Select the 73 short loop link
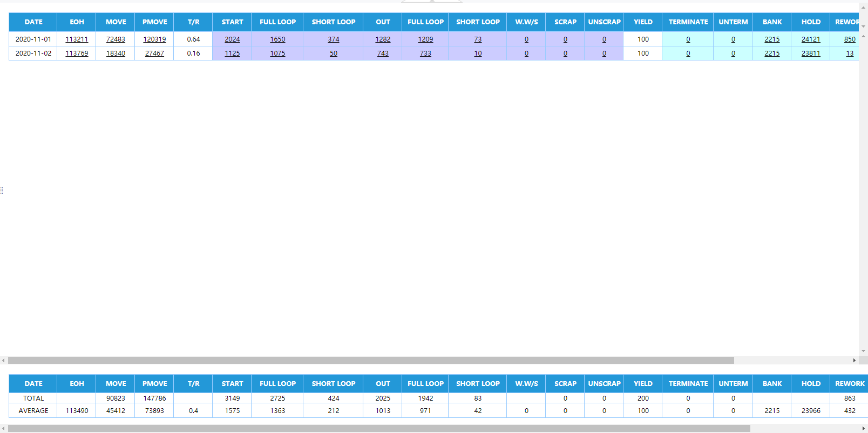The width and height of the screenshot is (868, 433). point(478,39)
